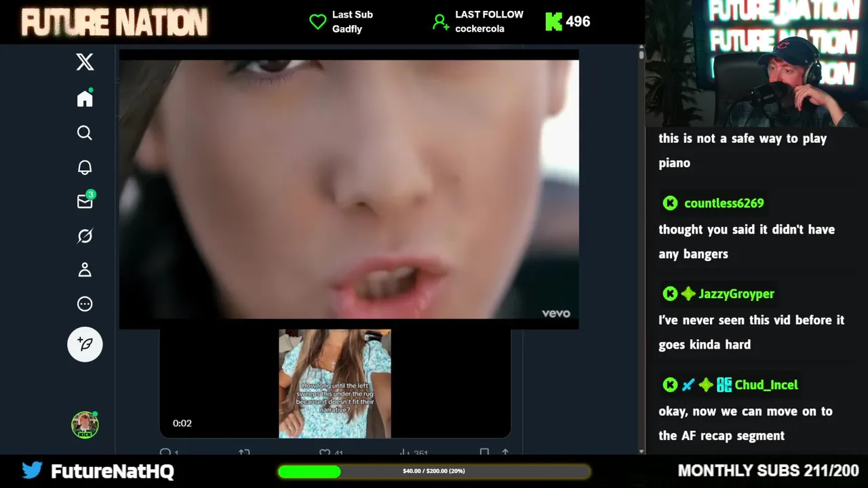Open the X search (magnifier) page

point(85,133)
